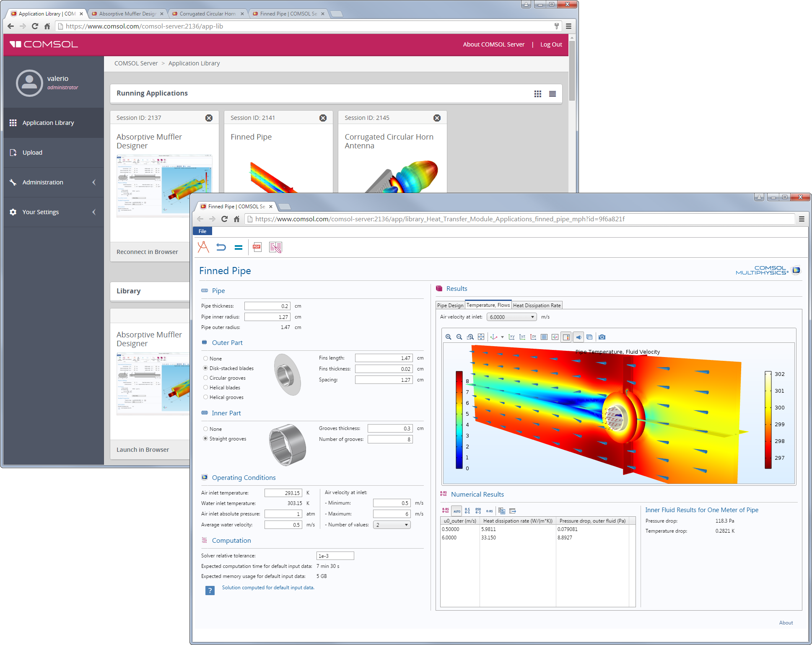Go to default 3D view icon
Image resolution: width=812 pixels, height=645 pixels.
pyautogui.click(x=494, y=337)
